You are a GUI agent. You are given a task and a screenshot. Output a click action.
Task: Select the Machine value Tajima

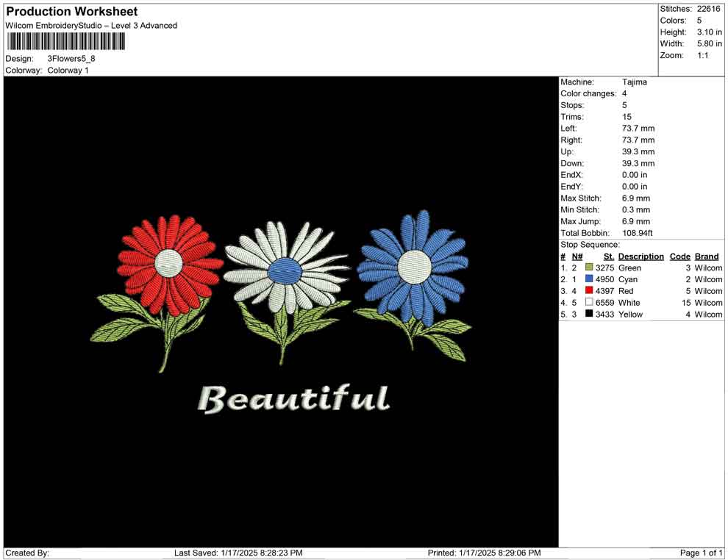tap(635, 82)
